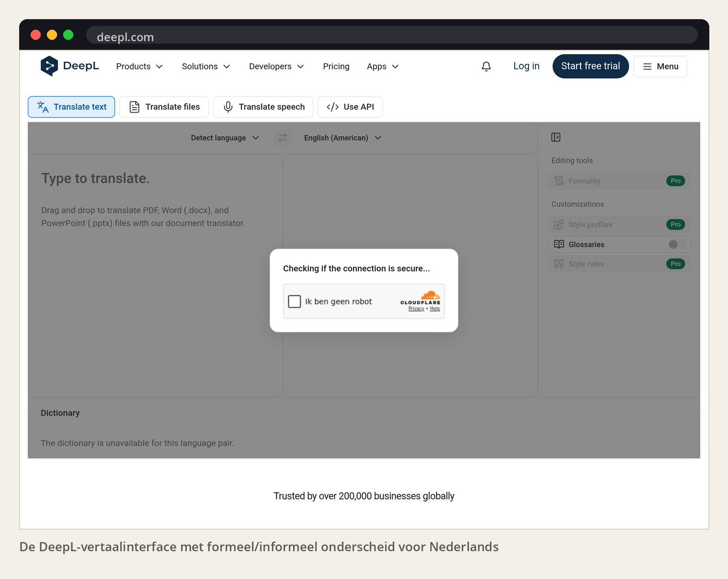Click the yellow minimize window button
This screenshot has height=579, width=728.
click(x=52, y=35)
